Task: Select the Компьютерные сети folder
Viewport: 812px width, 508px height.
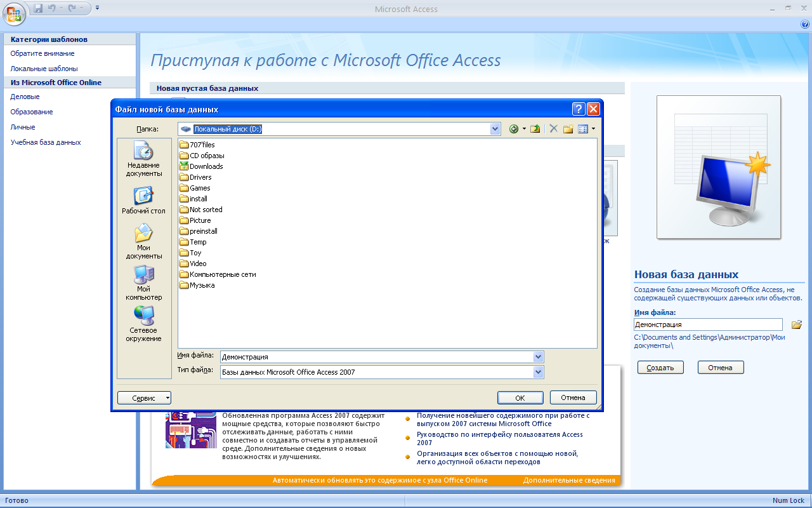Action: pyautogui.click(x=218, y=274)
